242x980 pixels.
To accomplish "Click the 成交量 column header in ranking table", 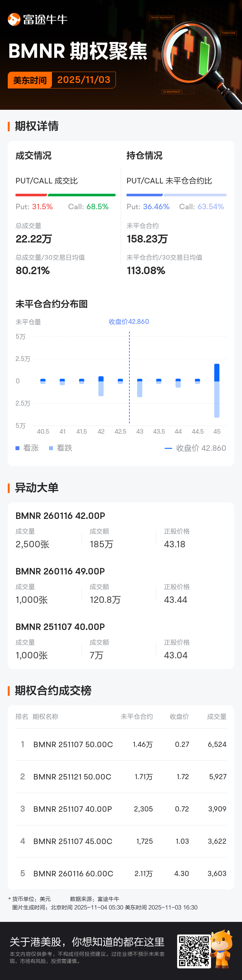I will [217, 717].
